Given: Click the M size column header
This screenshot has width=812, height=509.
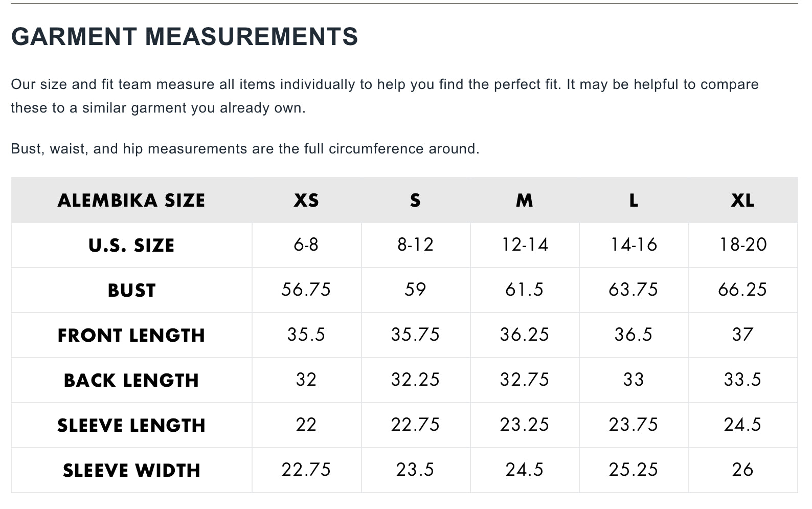Looking at the screenshot, I should pyautogui.click(x=524, y=201).
